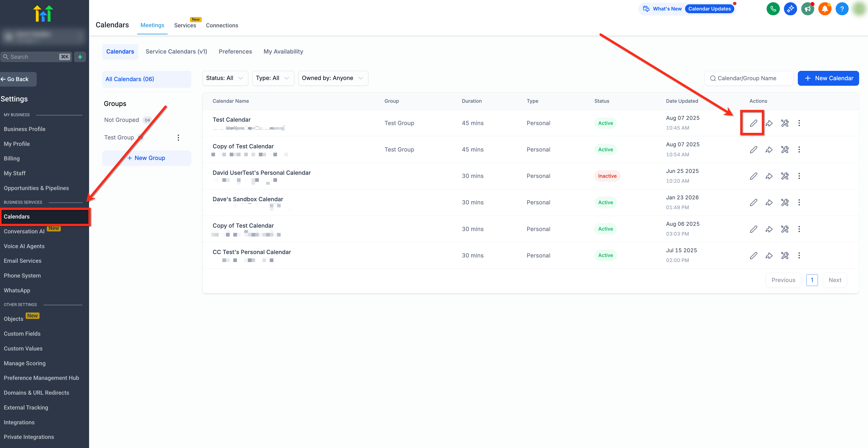Click the lightning bolt quick actions icon
The image size is (868, 448).
(80, 57)
